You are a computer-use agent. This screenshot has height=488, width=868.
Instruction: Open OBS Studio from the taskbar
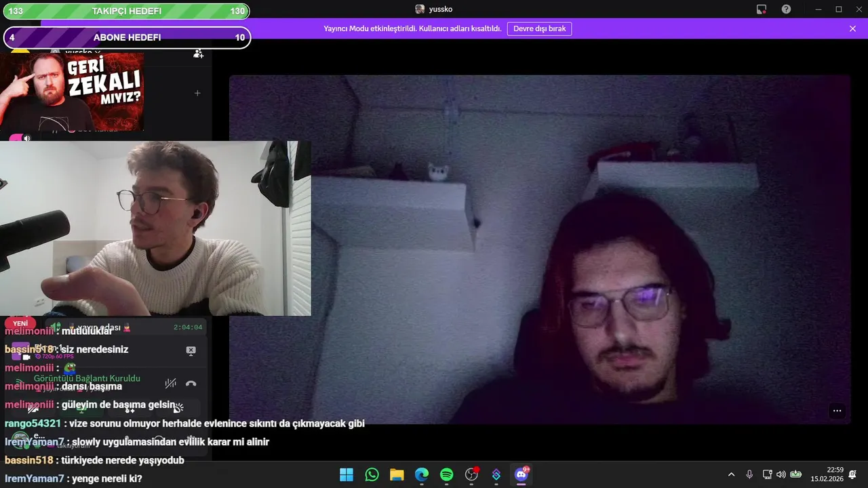click(471, 474)
